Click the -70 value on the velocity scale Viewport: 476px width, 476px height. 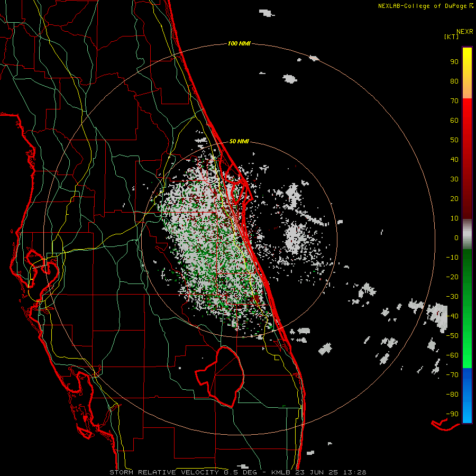452,375
